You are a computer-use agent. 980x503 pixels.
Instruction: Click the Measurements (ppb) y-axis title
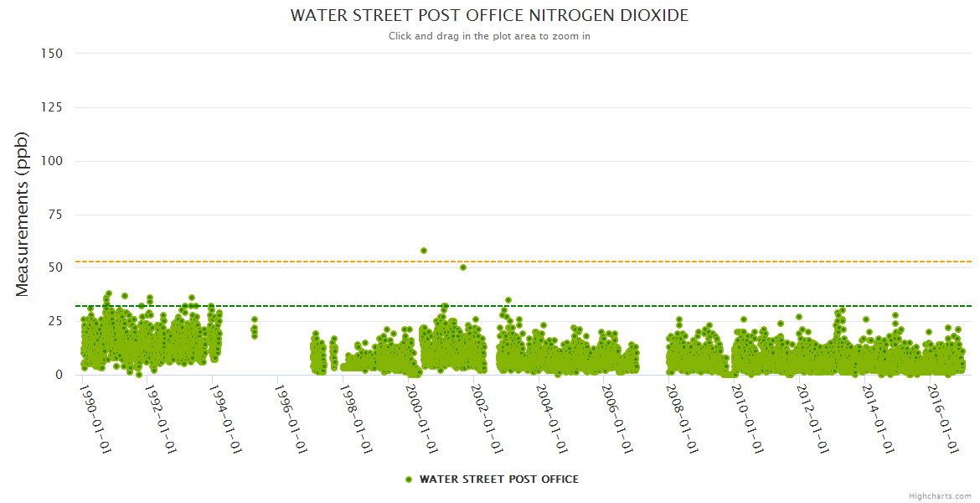tap(23, 214)
